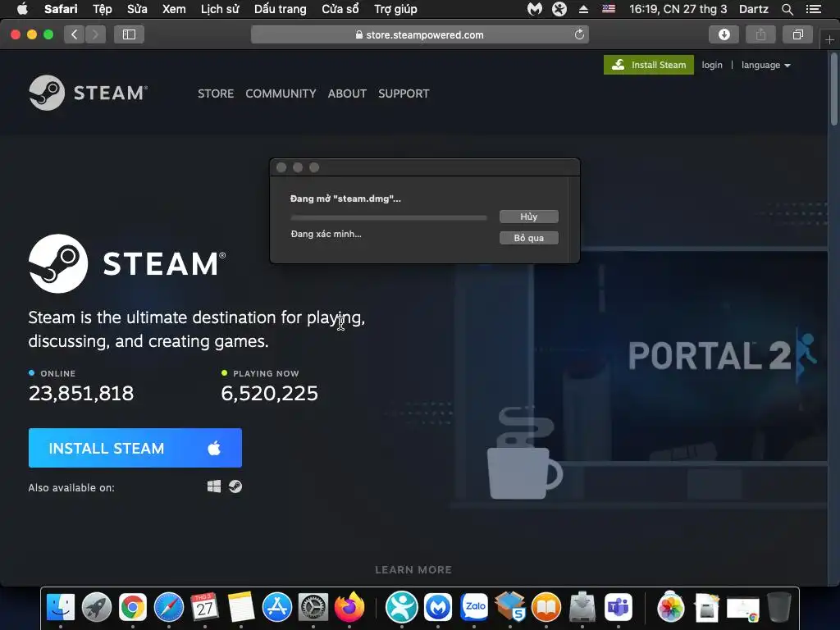Screen dimensions: 840x630
Task: Open Microsoft Teams from the Dock
Action: pos(619,608)
